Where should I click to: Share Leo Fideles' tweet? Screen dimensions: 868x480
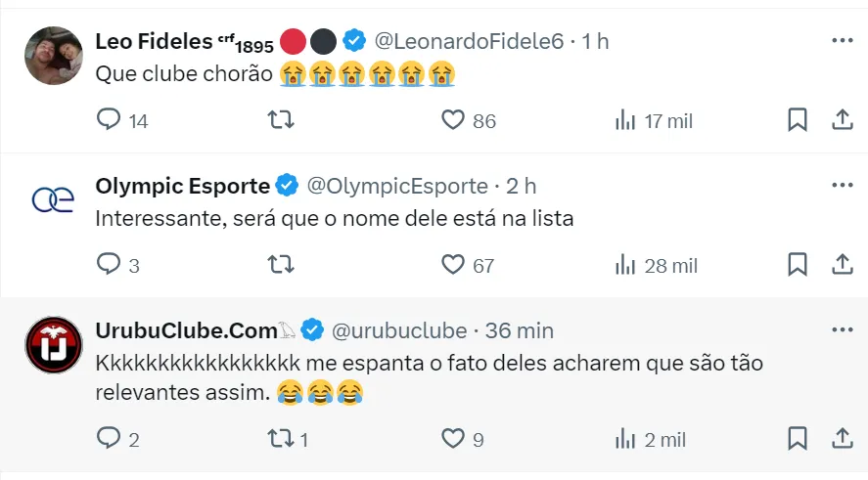pyautogui.click(x=842, y=120)
